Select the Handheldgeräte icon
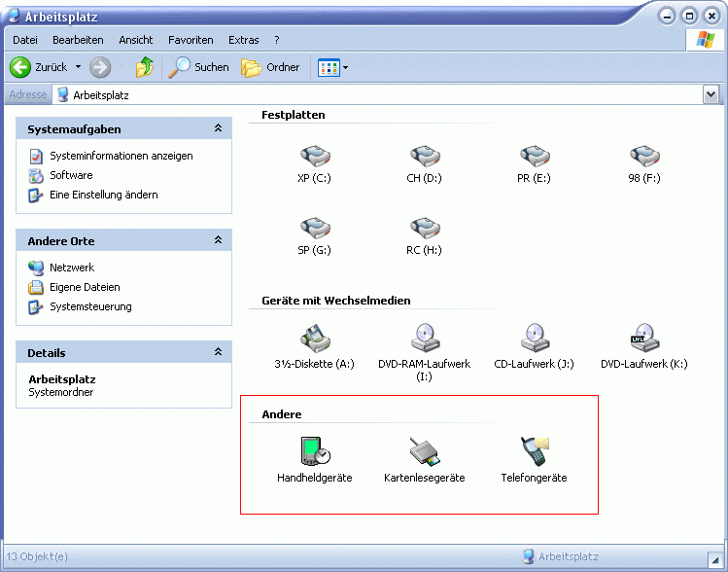 (315, 452)
